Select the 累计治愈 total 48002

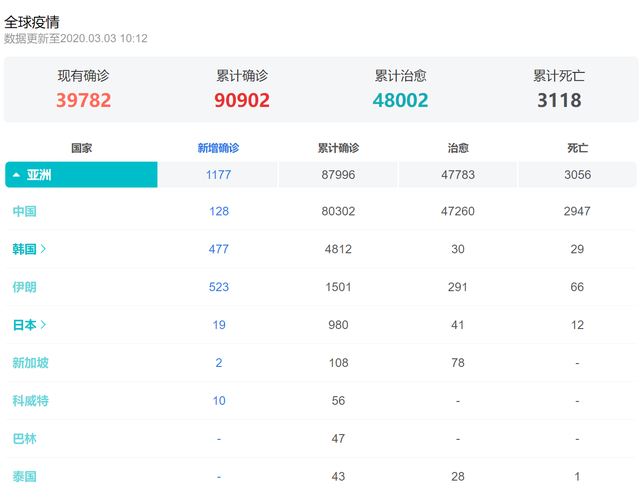pos(400,100)
